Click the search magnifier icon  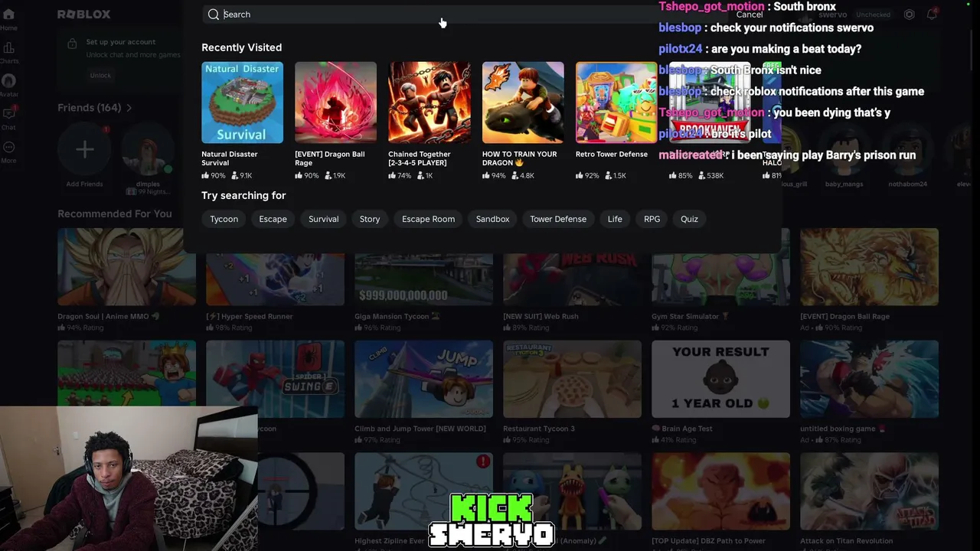[x=214, y=15]
